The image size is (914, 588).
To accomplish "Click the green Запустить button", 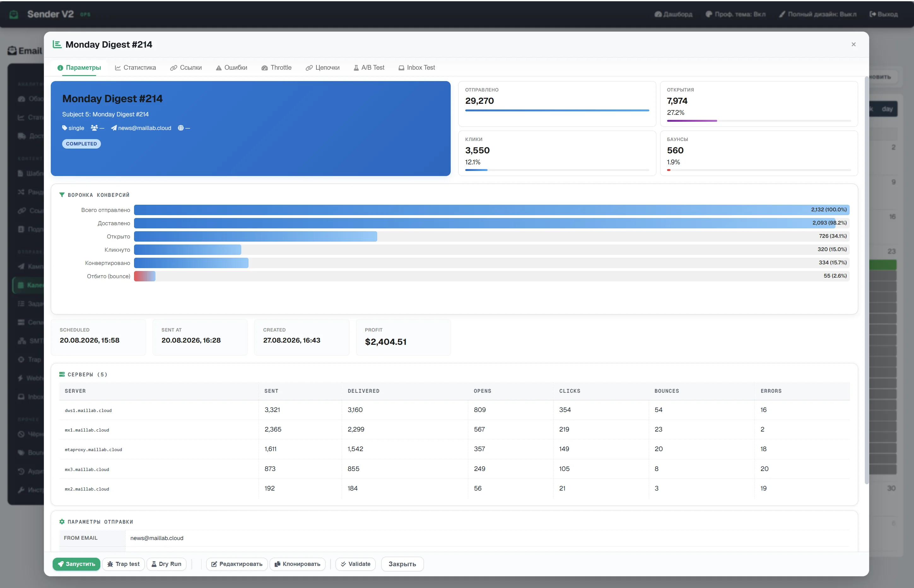I will click(x=76, y=564).
